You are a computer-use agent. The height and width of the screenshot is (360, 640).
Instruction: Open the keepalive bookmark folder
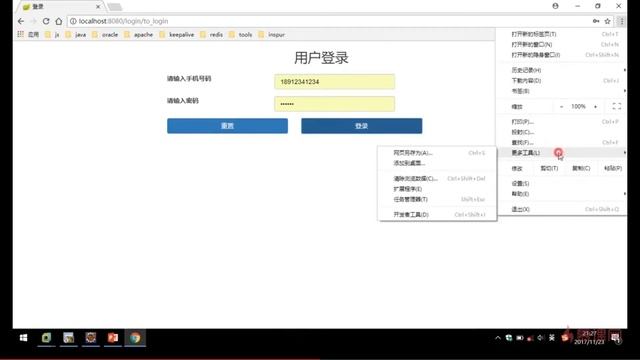click(177, 35)
